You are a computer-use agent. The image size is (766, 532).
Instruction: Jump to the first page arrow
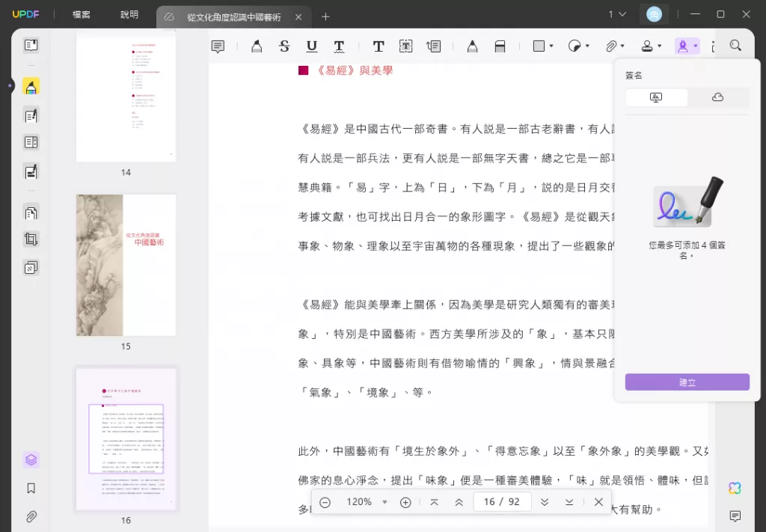coord(434,502)
